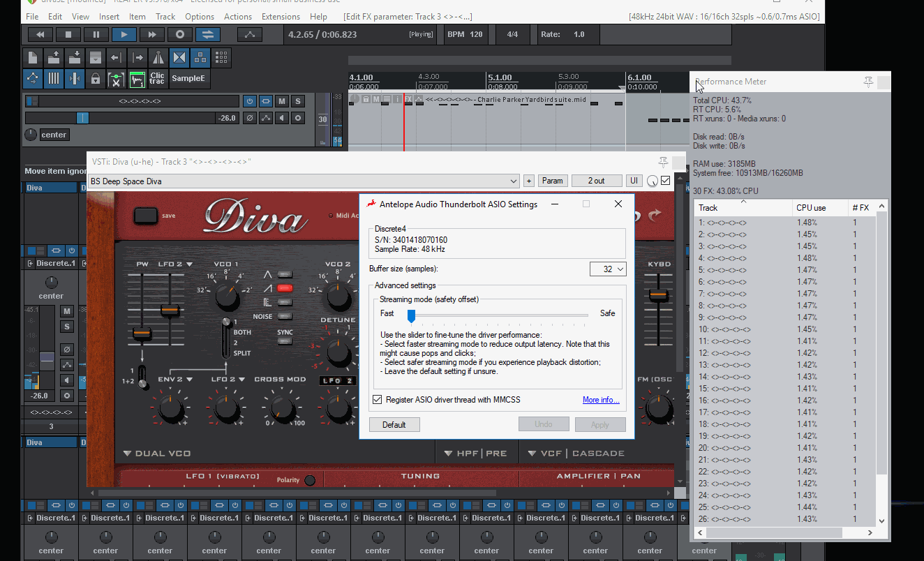Click the 3x3 grid icon in the toolbar
924x561 pixels.
pos(221,58)
